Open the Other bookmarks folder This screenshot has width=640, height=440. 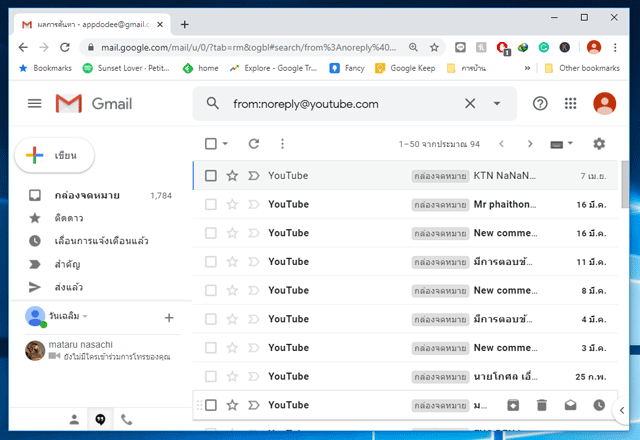click(x=582, y=68)
